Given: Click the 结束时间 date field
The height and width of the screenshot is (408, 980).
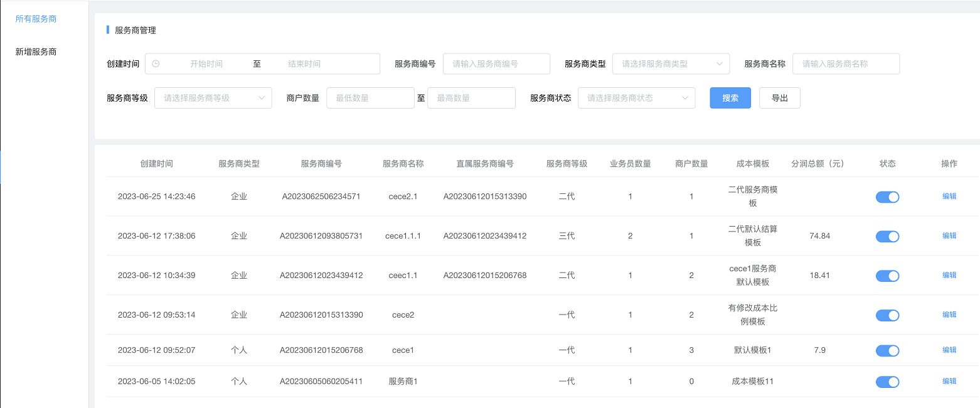Looking at the screenshot, I should coord(304,64).
